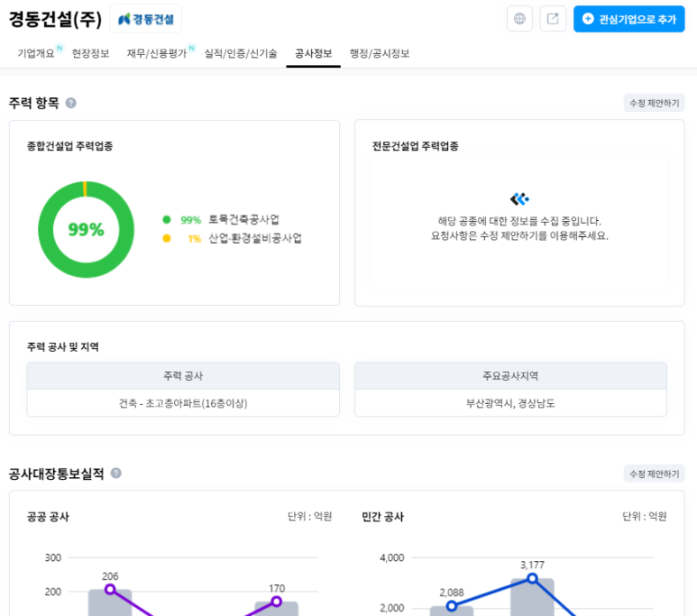Click help icon next to 주력 항목
Screen dimensions: 697x616
(x=70, y=103)
